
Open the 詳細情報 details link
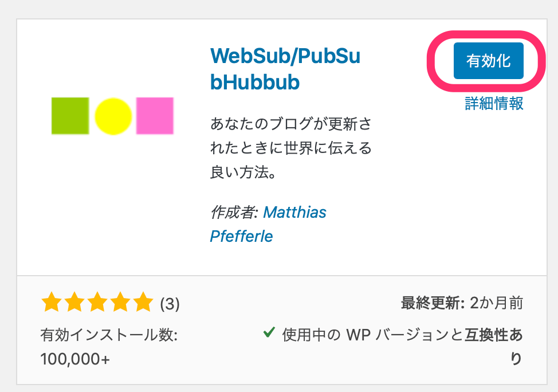click(494, 104)
